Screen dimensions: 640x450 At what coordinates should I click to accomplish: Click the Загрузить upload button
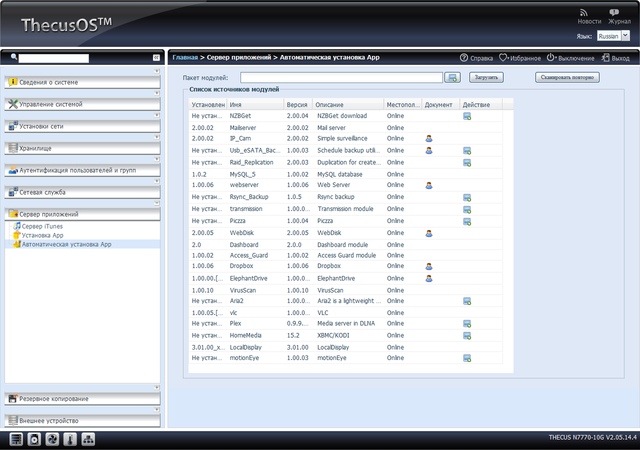(x=486, y=77)
